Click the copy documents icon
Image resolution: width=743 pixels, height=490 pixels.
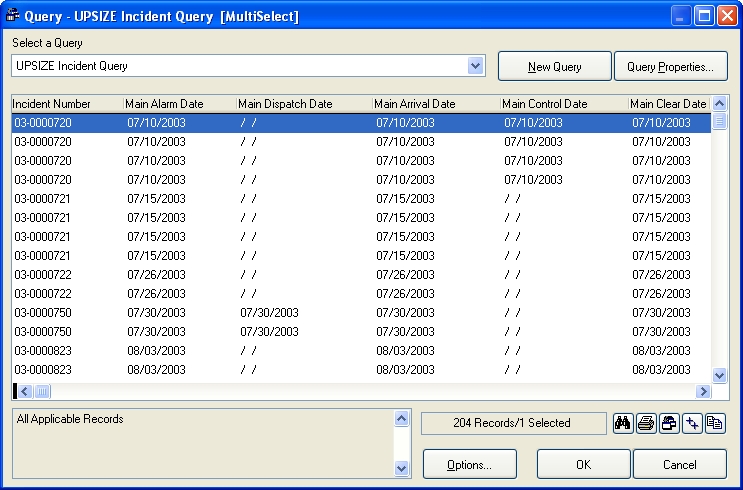pos(715,423)
